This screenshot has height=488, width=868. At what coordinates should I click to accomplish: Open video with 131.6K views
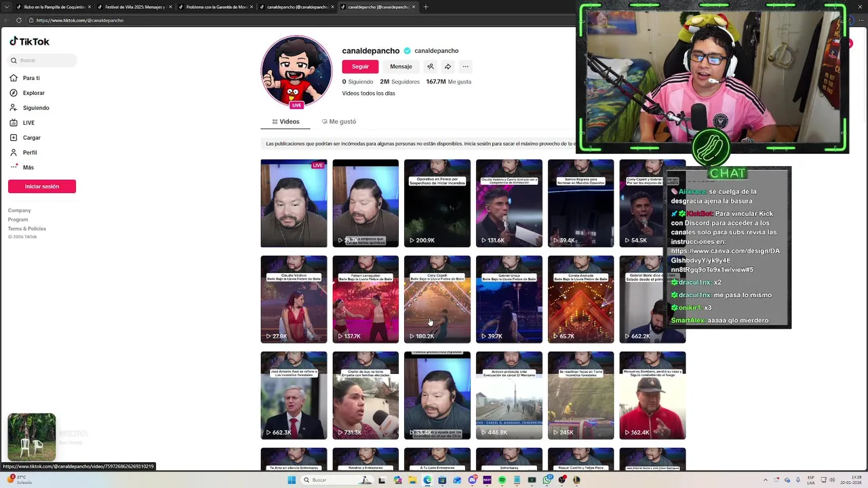(x=509, y=203)
